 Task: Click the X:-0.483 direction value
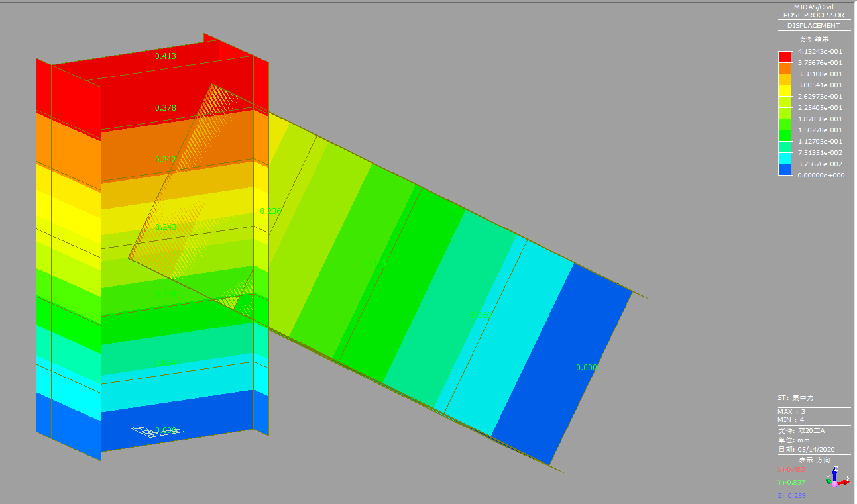tap(791, 470)
